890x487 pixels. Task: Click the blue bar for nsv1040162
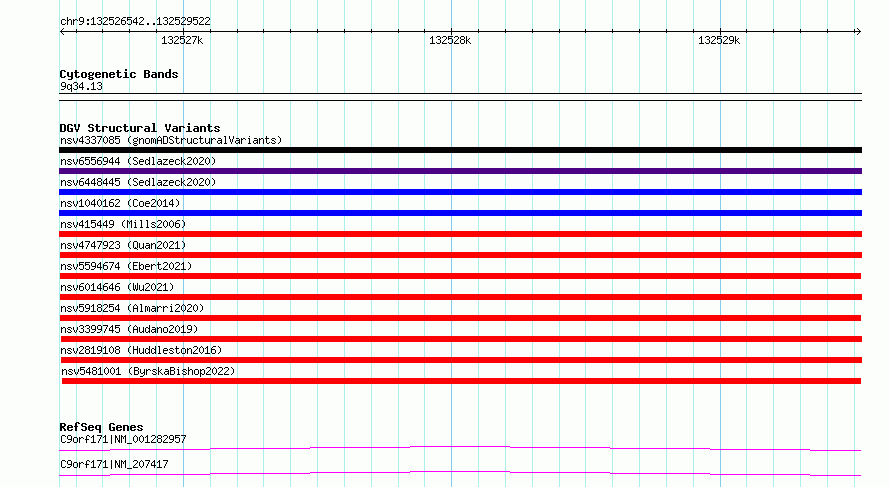460,213
